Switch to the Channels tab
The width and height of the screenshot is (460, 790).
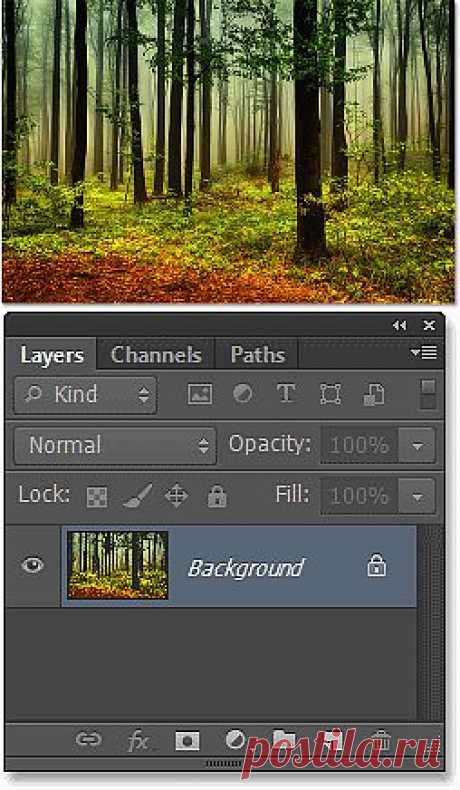(156, 355)
